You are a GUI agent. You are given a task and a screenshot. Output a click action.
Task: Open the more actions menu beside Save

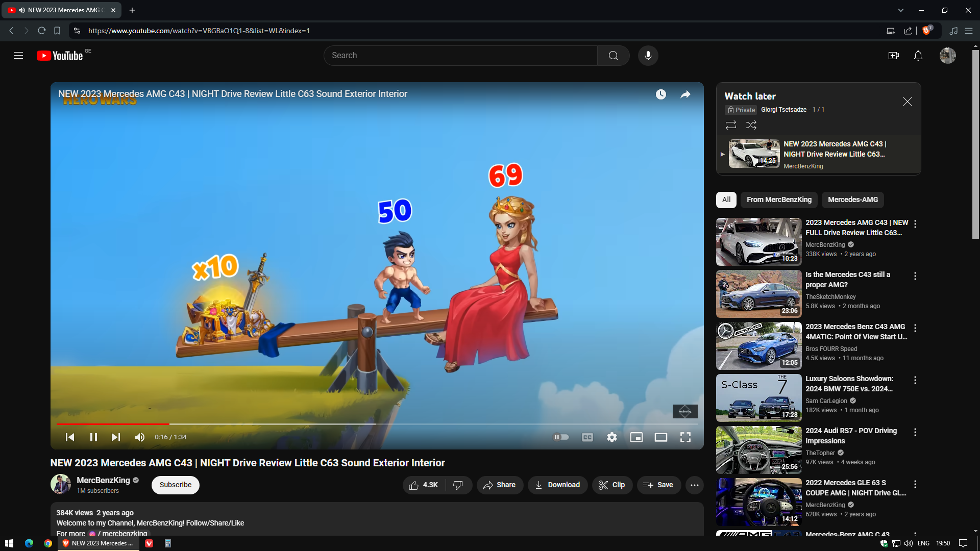(x=694, y=485)
